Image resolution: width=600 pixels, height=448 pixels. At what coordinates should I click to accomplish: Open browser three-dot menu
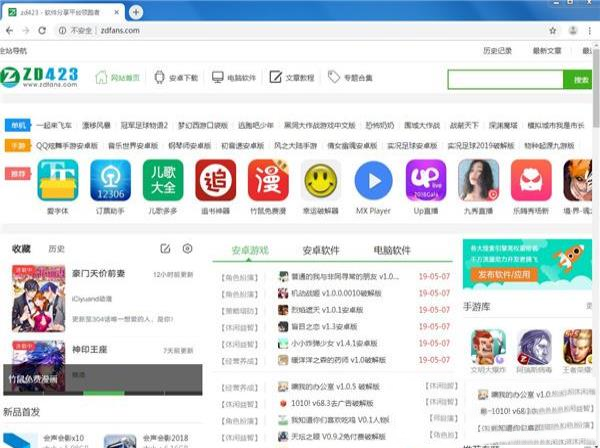pyautogui.click(x=590, y=31)
